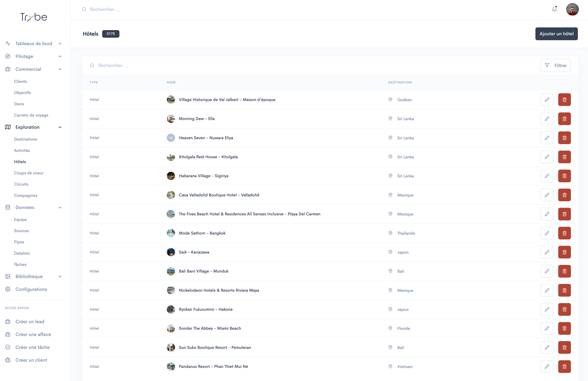The width and height of the screenshot is (588, 381).
Task: Delete Sonder The Abbey - Miami Beach
Action: pos(564,328)
